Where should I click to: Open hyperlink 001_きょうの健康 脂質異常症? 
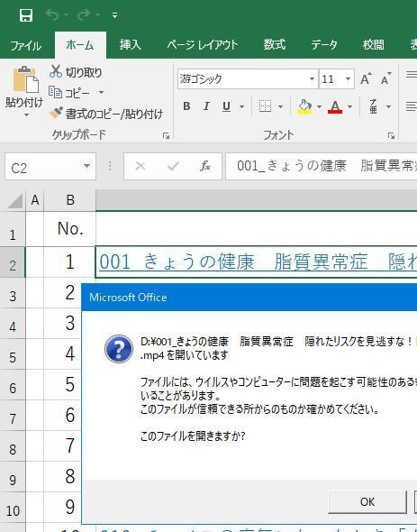tap(233, 262)
